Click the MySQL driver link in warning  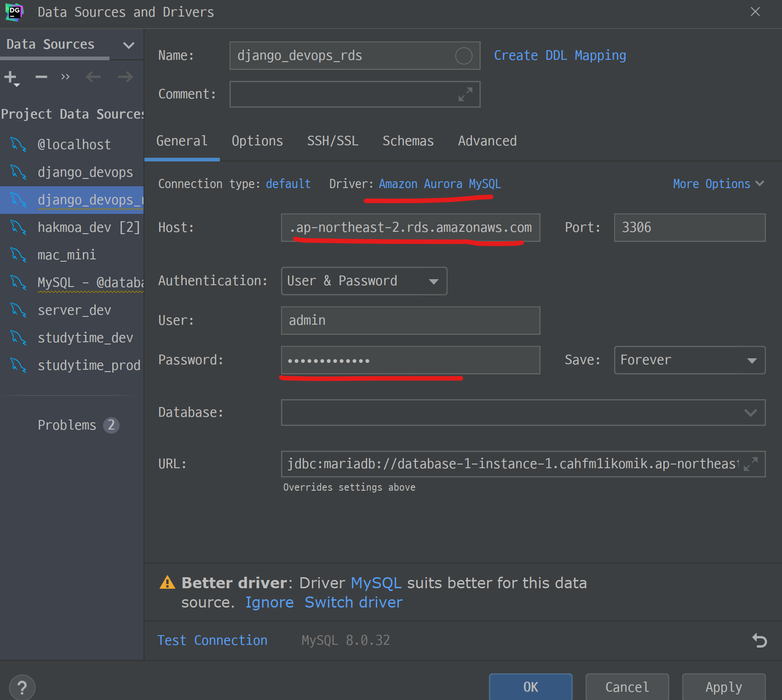point(376,583)
